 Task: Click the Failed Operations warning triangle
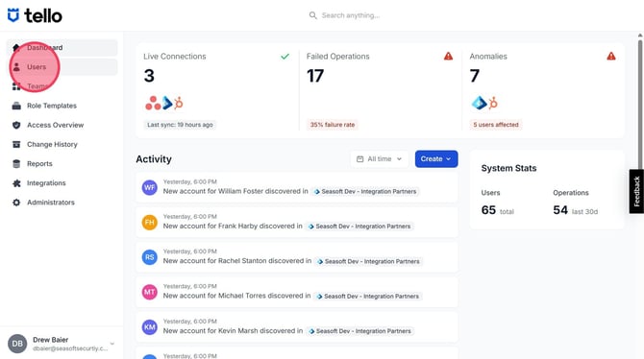(x=448, y=57)
